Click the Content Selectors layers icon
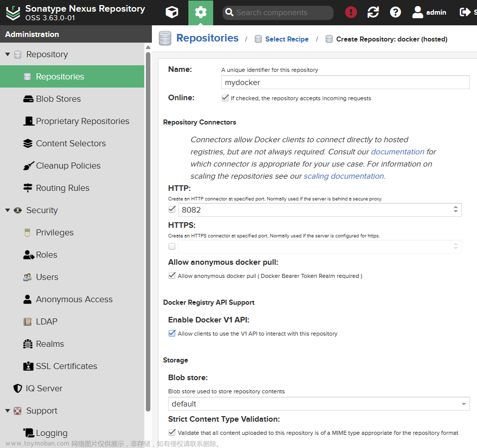Screen dimensions: 477x448 (x=28, y=143)
